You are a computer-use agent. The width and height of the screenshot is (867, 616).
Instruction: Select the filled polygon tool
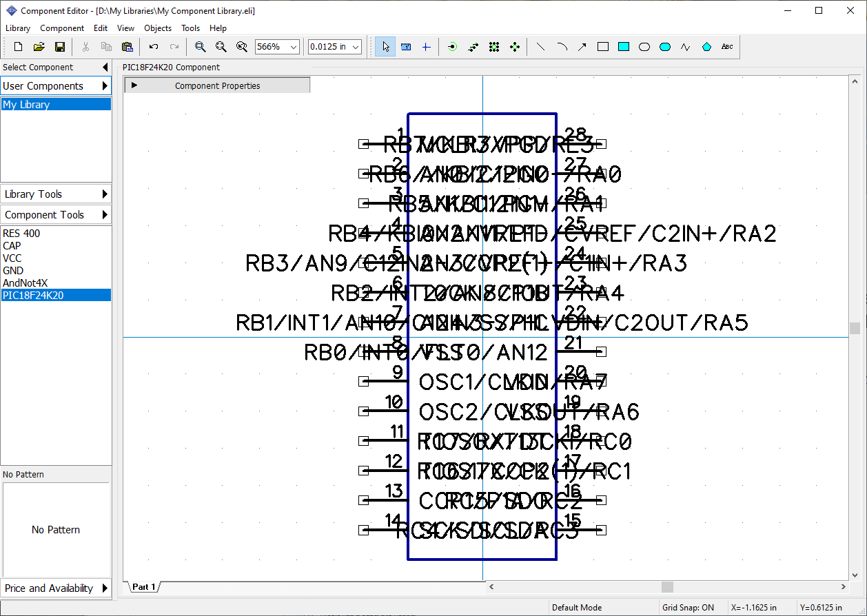tap(706, 47)
